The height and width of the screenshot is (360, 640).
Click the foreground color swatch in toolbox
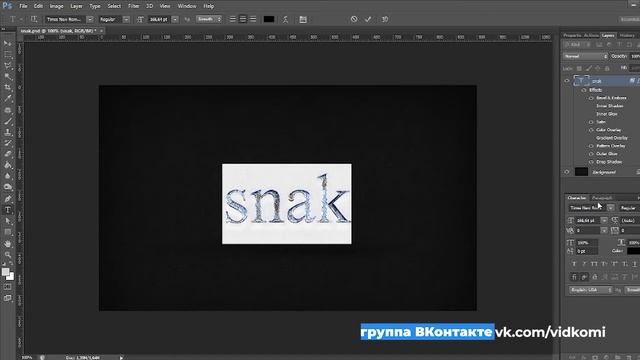tap(5, 272)
